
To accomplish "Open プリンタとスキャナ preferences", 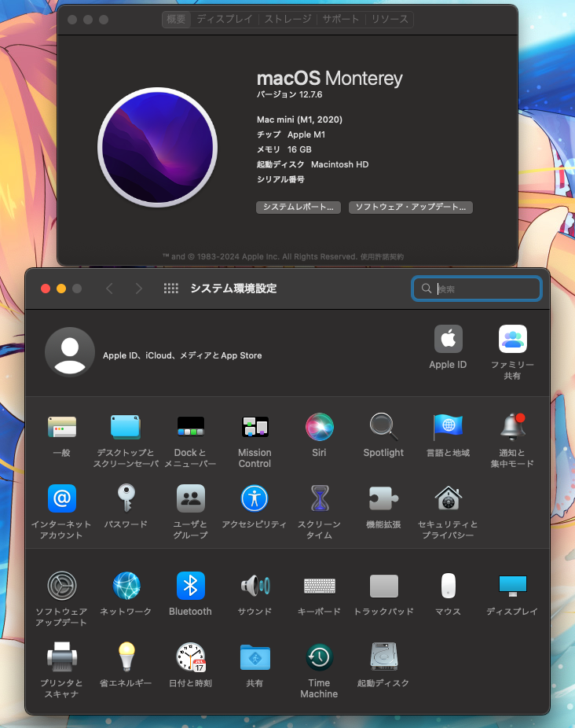I will click(x=62, y=657).
